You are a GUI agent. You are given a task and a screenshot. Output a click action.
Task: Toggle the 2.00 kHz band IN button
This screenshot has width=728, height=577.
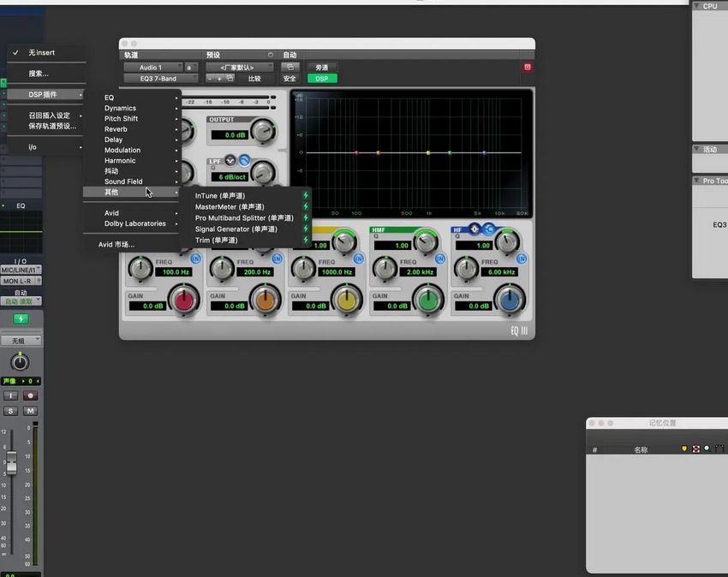[x=439, y=259]
